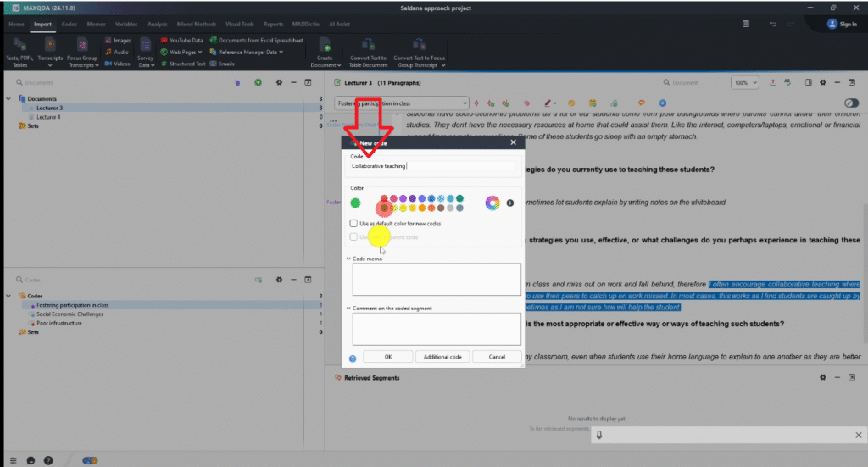Click the Additional code button
The width and height of the screenshot is (868, 467).
pos(442,357)
